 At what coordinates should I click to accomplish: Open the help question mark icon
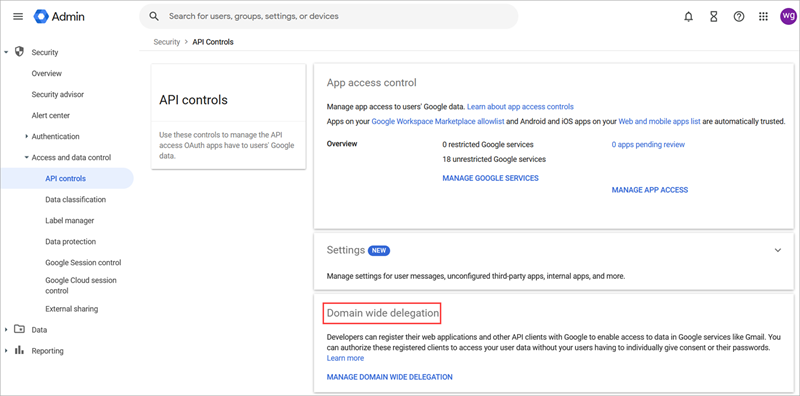[x=739, y=16]
